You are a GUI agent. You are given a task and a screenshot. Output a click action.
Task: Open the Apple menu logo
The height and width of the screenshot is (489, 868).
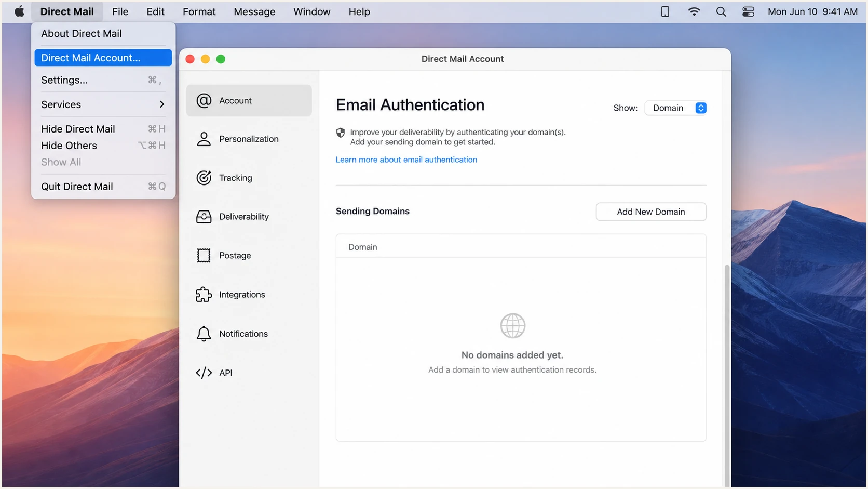19,11
